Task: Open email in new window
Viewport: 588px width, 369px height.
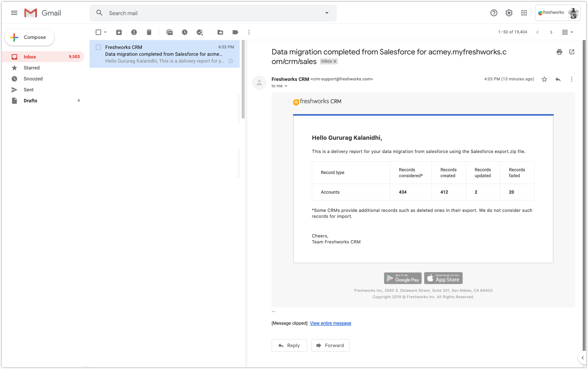Action: (572, 52)
